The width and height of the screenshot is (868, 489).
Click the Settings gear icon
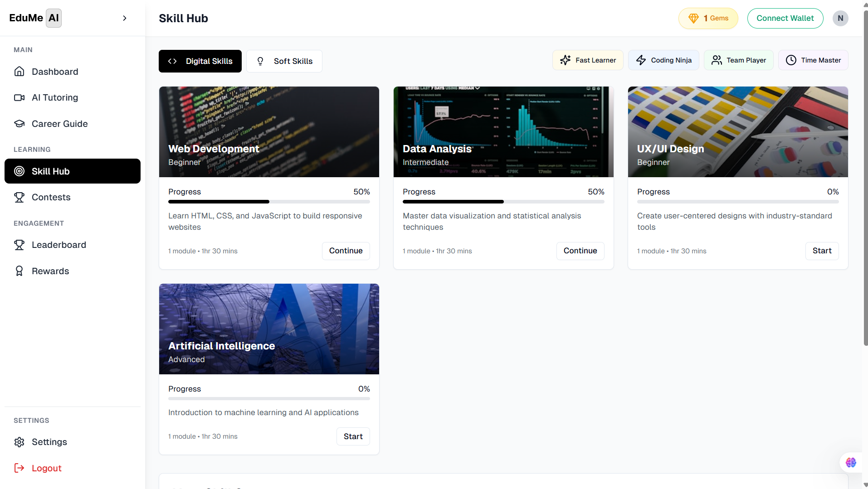click(19, 442)
